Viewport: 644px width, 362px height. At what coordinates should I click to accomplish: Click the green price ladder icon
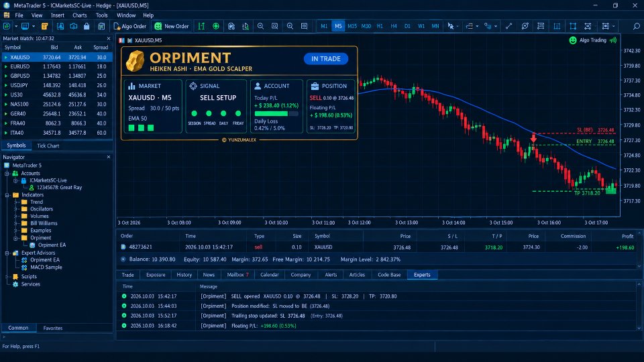[201, 26]
